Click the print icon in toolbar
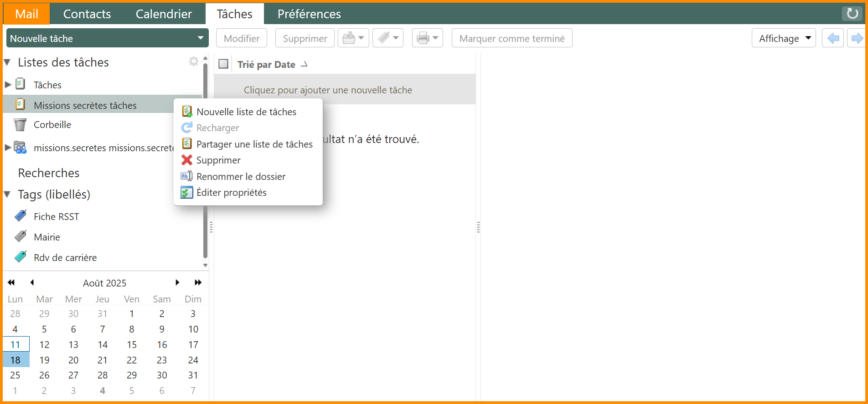 pos(423,38)
